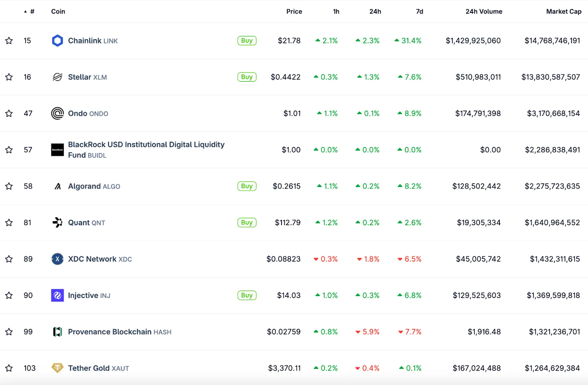Toggle the favorite star for Stellar

point(8,77)
